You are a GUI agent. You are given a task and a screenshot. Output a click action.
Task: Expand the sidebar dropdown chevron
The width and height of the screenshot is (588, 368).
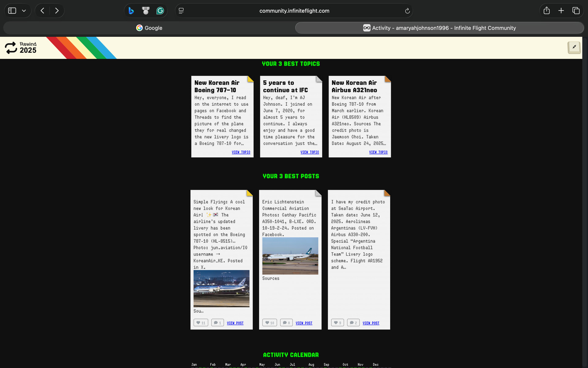[24, 11]
